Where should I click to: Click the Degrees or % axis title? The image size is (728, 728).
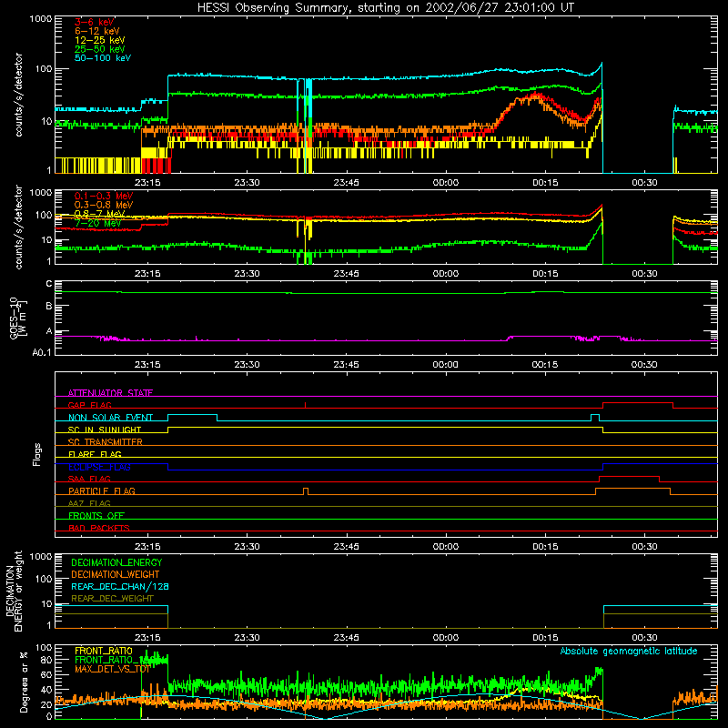point(24,682)
